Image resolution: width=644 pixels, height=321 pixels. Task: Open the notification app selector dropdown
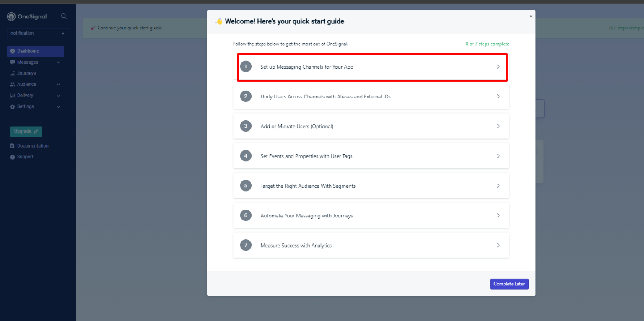[38, 34]
